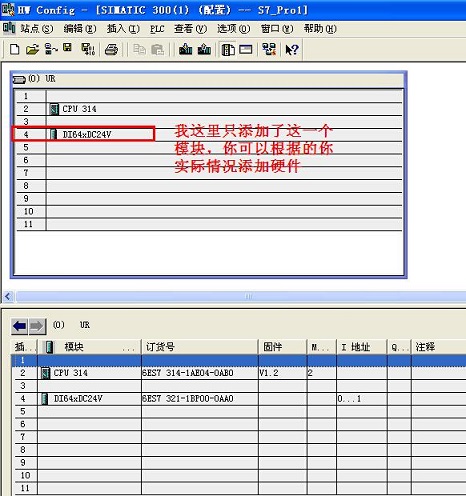Click the gray forward arrow button
This screenshot has width=466, height=496.
pos(37,326)
